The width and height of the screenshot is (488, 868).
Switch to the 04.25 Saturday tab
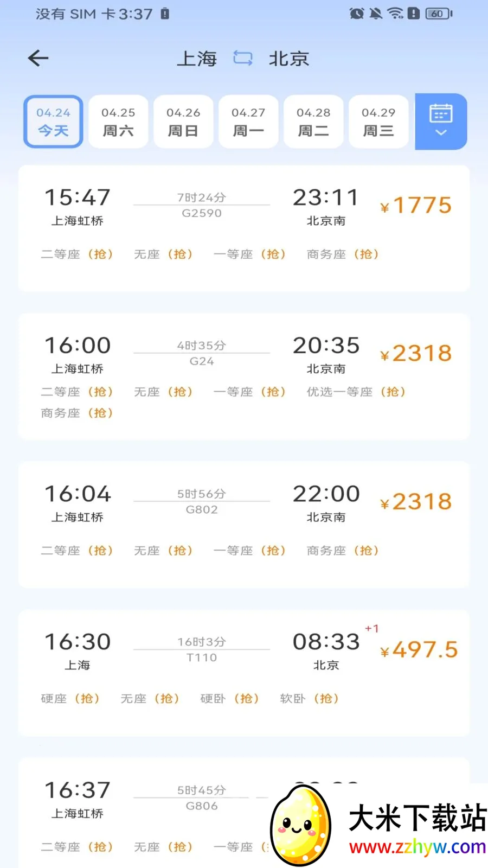pos(118,122)
